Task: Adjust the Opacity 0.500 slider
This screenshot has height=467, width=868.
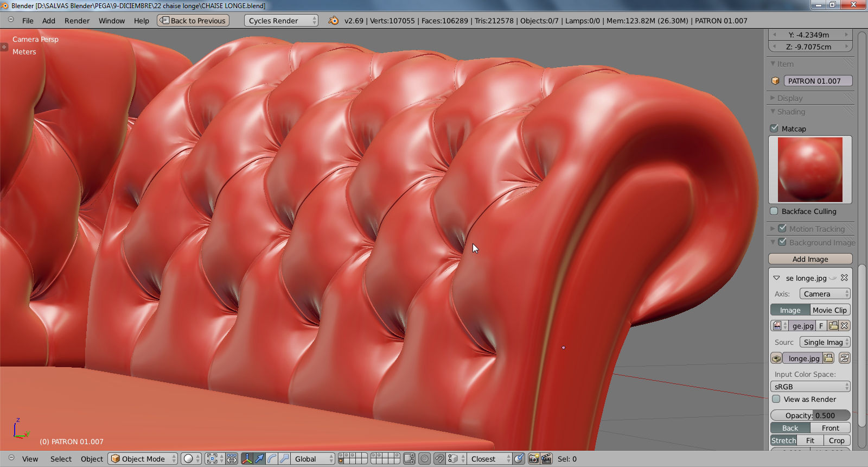Action: click(810, 415)
